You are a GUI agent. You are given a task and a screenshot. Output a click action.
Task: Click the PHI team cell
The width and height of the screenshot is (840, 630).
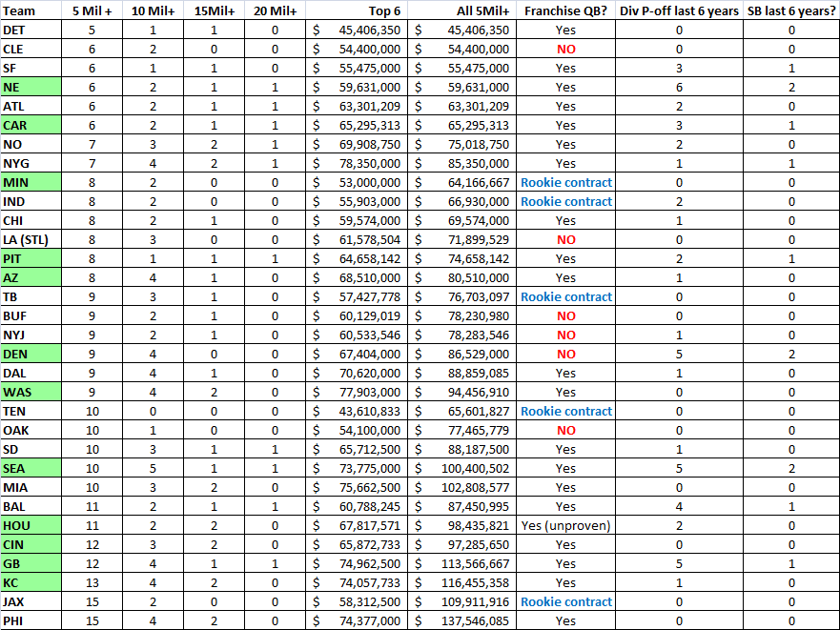point(31,620)
